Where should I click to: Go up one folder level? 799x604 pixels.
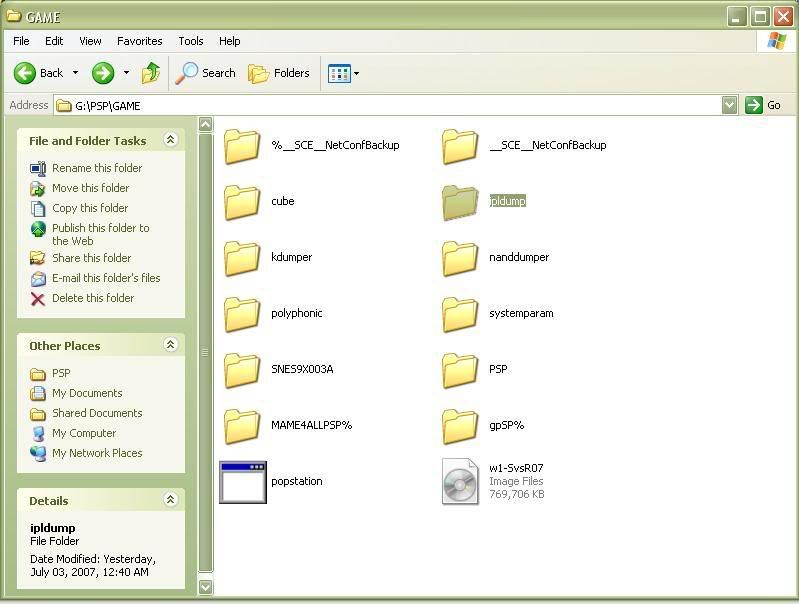[150, 73]
